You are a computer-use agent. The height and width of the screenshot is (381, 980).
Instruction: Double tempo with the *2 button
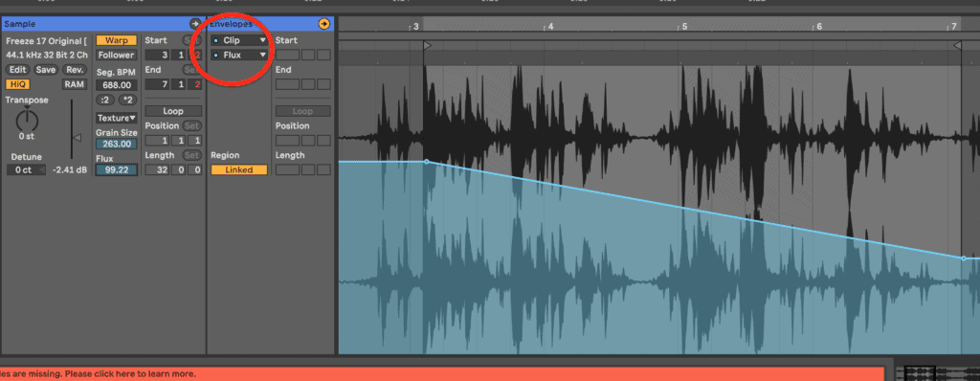point(127,101)
